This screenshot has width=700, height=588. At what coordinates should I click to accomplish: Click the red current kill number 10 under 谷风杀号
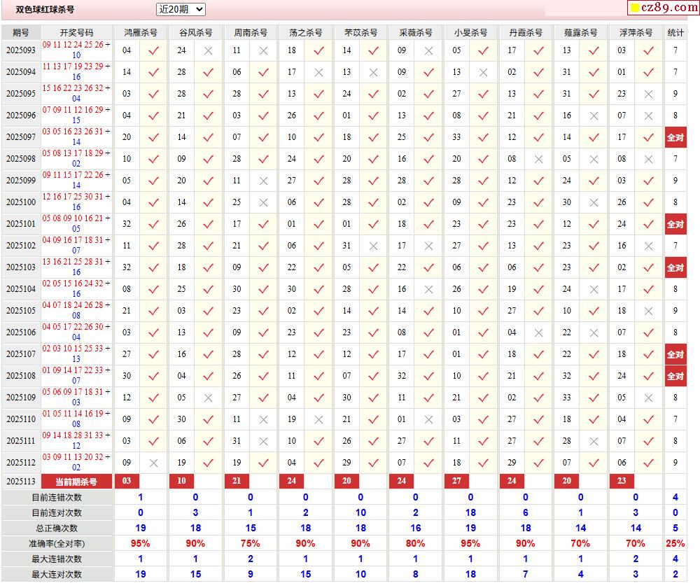(x=181, y=481)
